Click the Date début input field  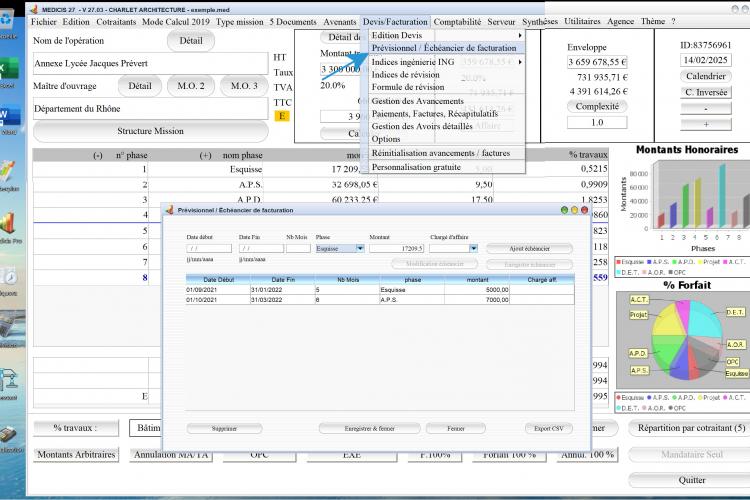click(x=209, y=248)
